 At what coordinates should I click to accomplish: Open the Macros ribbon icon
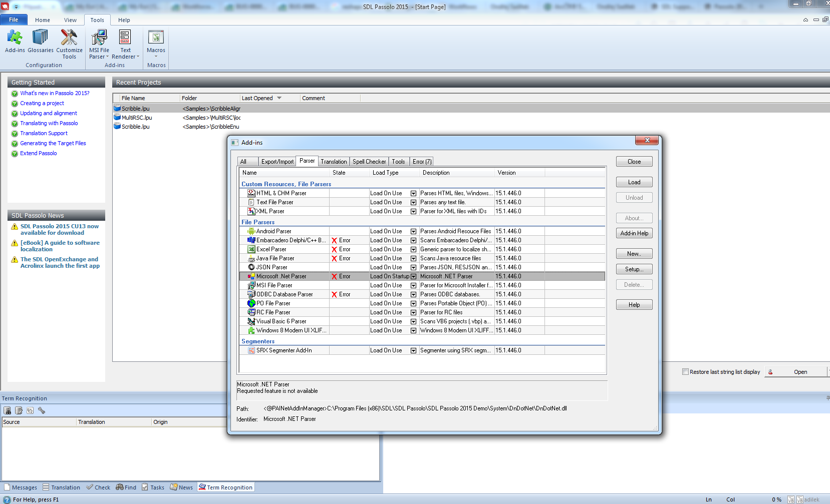pos(156,38)
